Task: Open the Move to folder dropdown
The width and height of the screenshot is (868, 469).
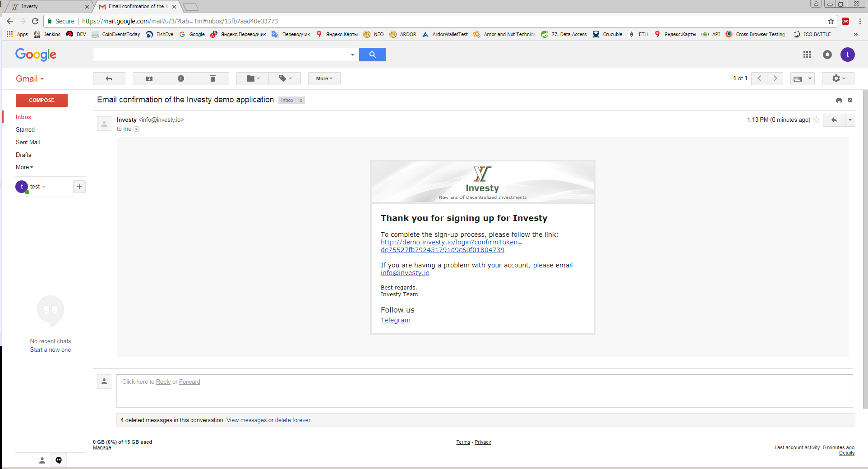Action: tap(253, 78)
